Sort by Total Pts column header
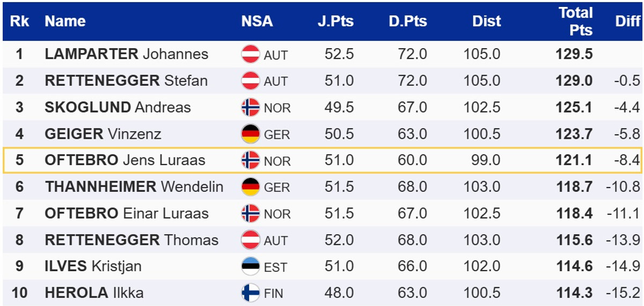This screenshot has height=306, width=644. [575, 21]
